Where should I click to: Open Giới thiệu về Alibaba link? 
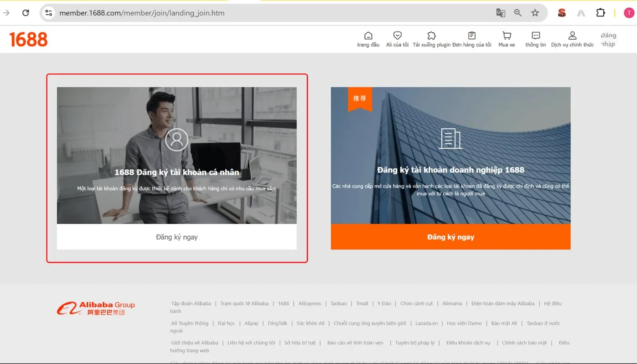click(x=195, y=343)
